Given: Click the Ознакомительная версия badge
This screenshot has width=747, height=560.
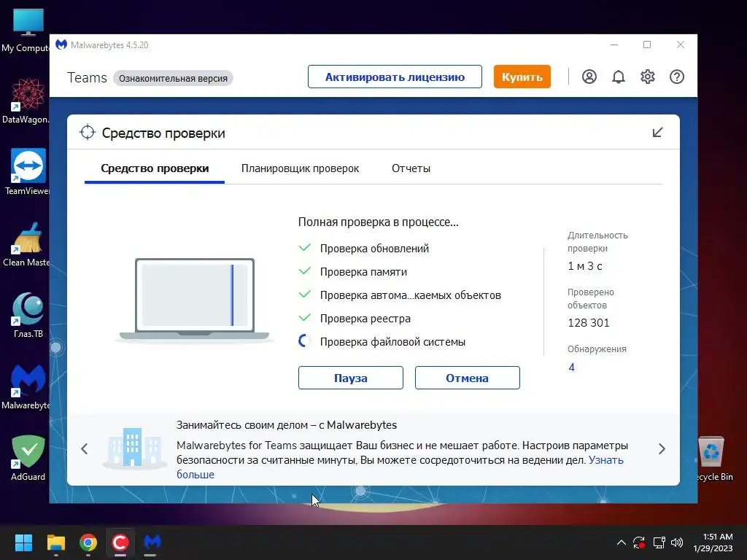Looking at the screenshot, I should point(173,78).
